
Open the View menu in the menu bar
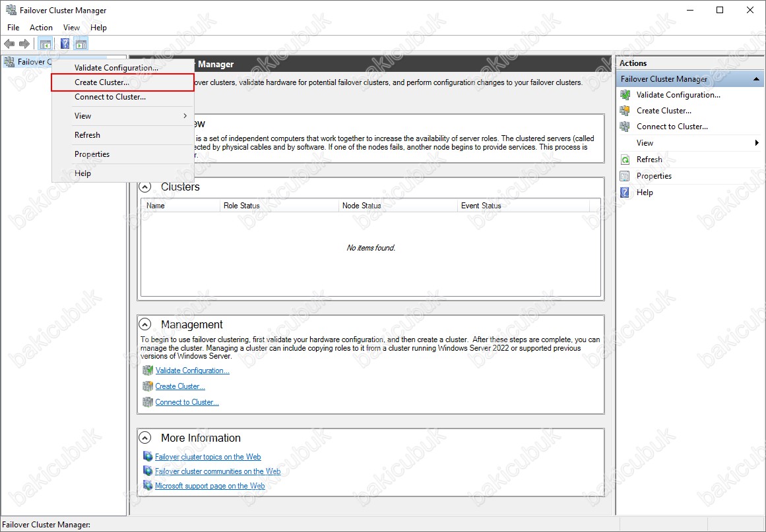[71, 28]
